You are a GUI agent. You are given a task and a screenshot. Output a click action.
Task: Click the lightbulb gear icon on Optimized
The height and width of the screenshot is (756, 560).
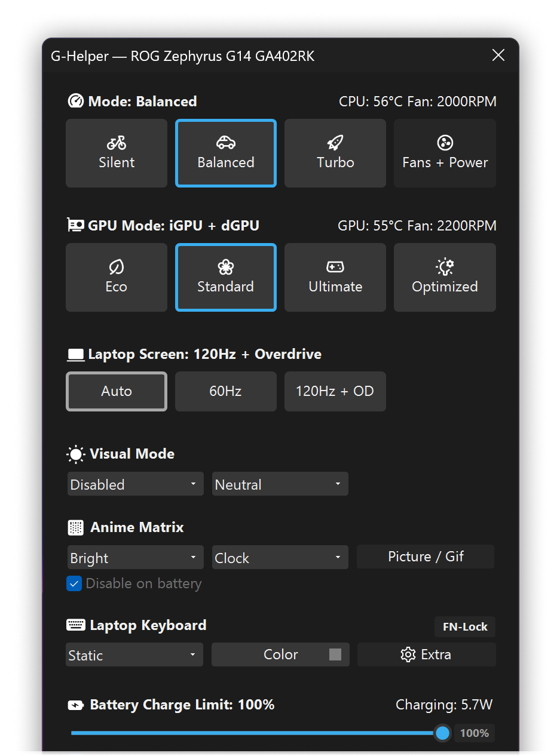pyautogui.click(x=445, y=266)
